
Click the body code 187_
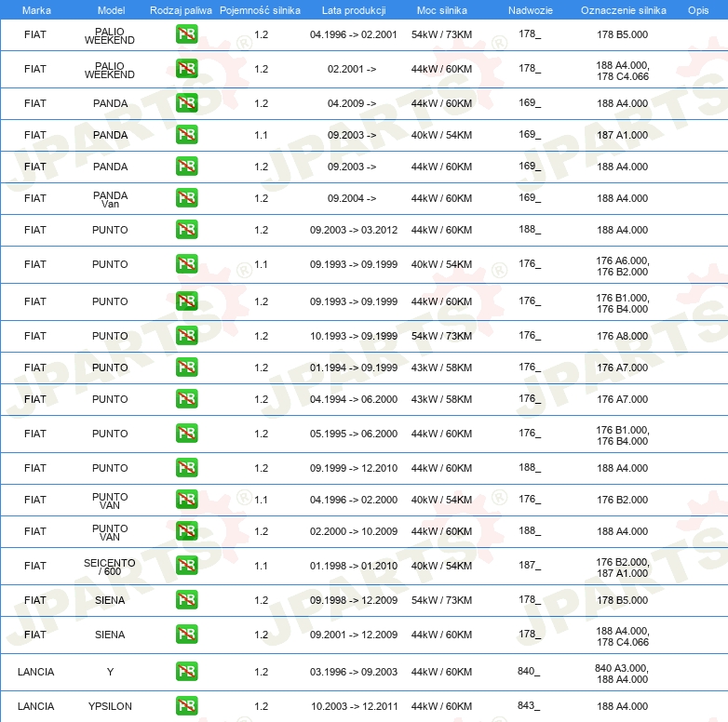(530, 565)
